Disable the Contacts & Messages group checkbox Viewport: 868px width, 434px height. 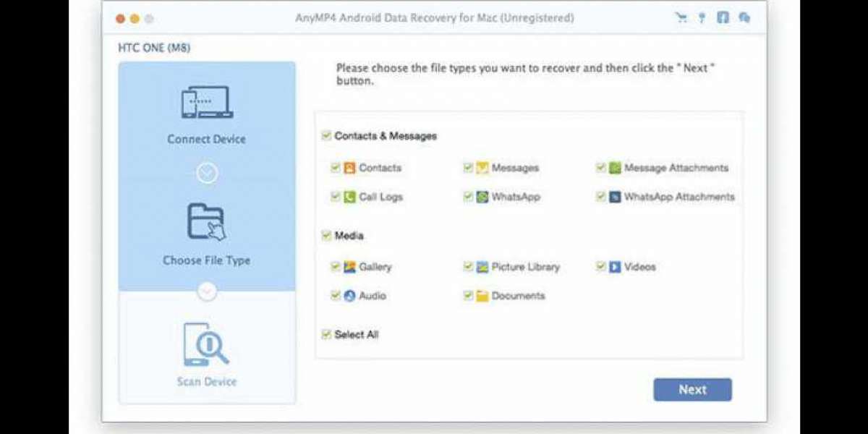tap(326, 136)
